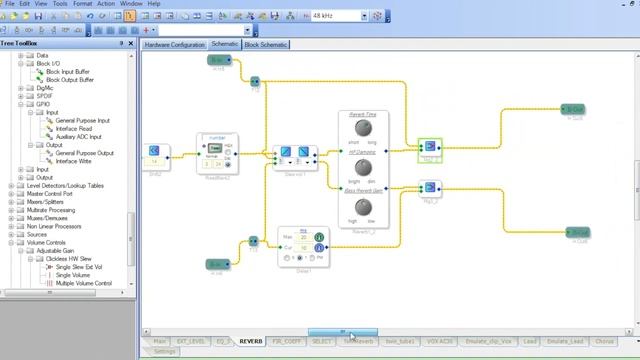Select the first radio option in Delay block
Image resolution: width=640 pixels, height=360 pixels.
click(x=287, y=258)
